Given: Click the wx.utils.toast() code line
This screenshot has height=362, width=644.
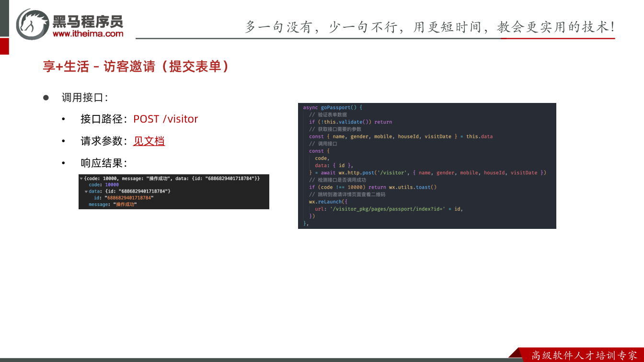Looking at the screenshot, I should click(373, 187).
